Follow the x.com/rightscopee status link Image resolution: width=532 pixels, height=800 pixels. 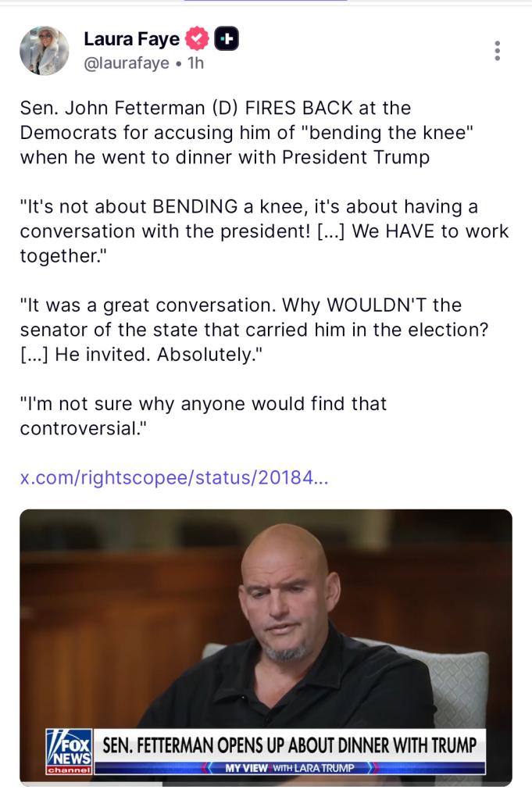click(x=174, y=478)
